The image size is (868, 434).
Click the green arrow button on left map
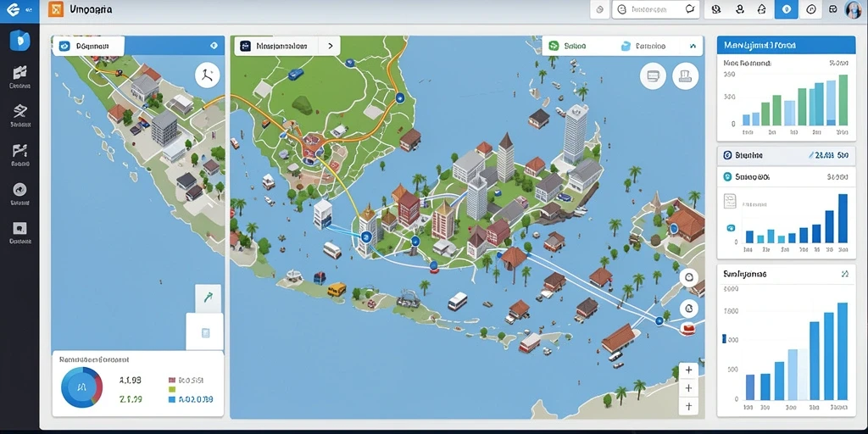point(209,298)
